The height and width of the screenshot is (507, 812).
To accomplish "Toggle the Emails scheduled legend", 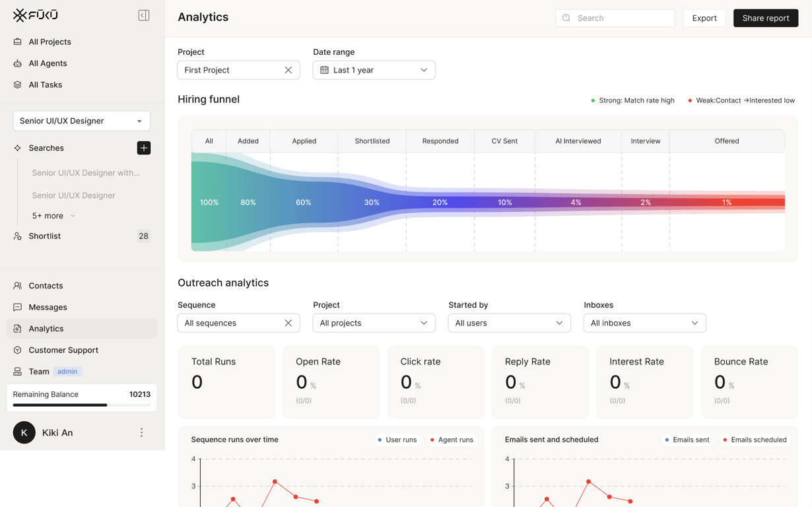I will (x=754, y=440).
